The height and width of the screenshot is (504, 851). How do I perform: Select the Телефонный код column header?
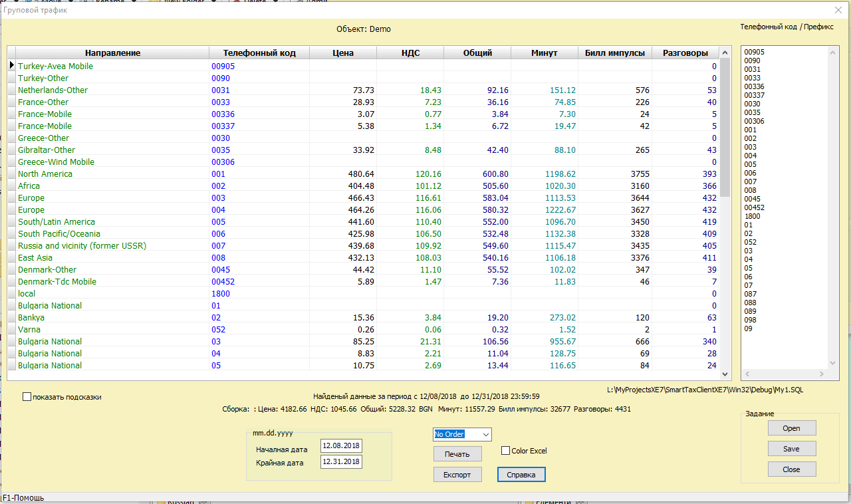click(259, 53)
